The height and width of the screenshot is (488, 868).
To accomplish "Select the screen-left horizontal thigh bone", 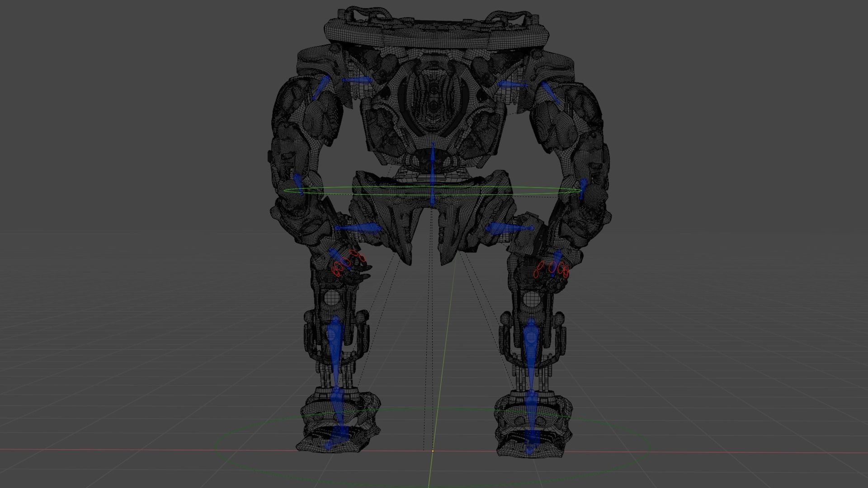I will pyautogui.click(x=359, y=229).
